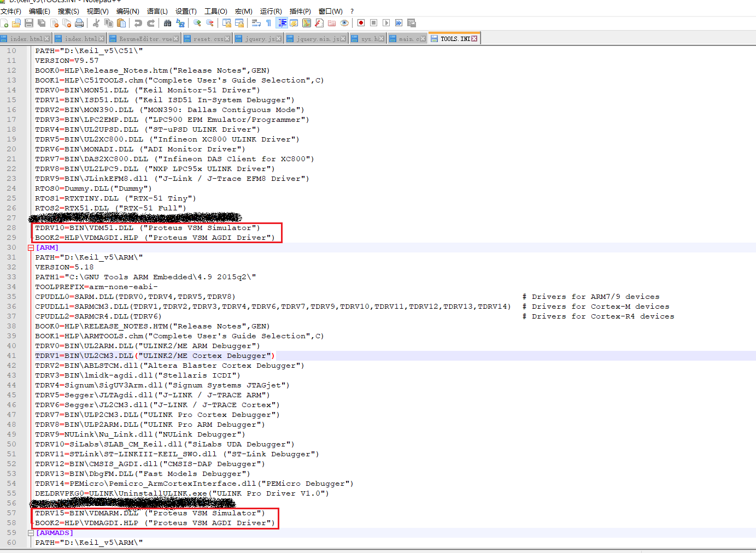The height and width of the screenshot is (553, 756).
Task: Open user defined language icon
Action: (x=294, y=23)
